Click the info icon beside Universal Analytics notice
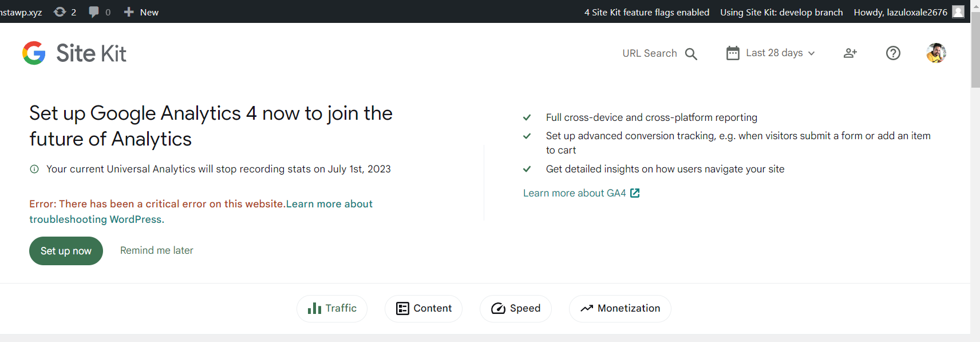Viewport: 980px width, 342px height. tap(34, 169)
